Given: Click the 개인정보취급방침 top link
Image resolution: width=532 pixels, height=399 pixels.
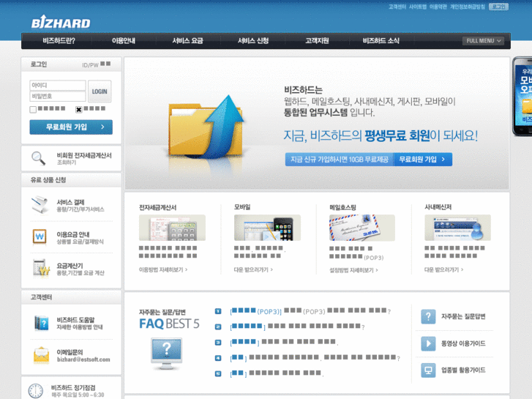Looking at the screenshot, I should pyautogui.click(x=468, y=7).
